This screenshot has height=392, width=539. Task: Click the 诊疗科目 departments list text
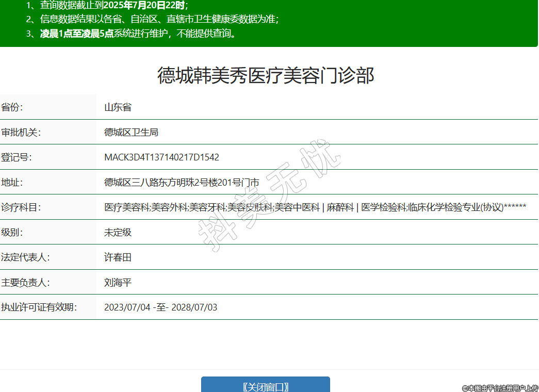coord(315,207)
